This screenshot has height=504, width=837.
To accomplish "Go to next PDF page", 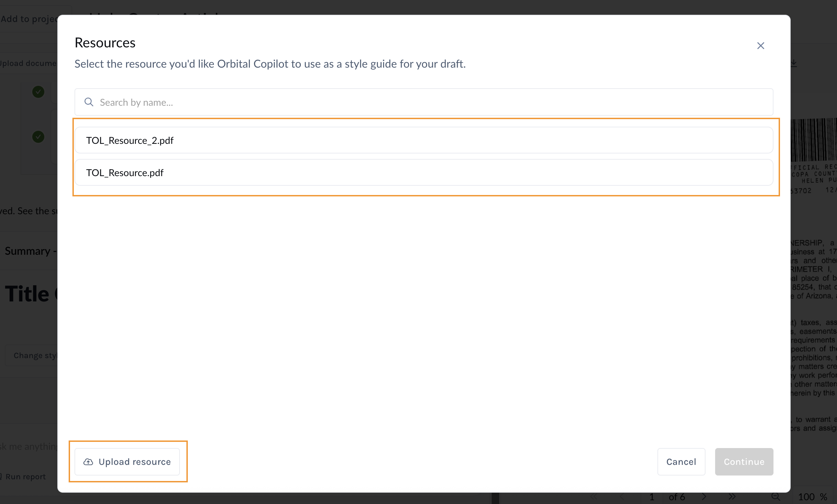I will coord(704,497).
